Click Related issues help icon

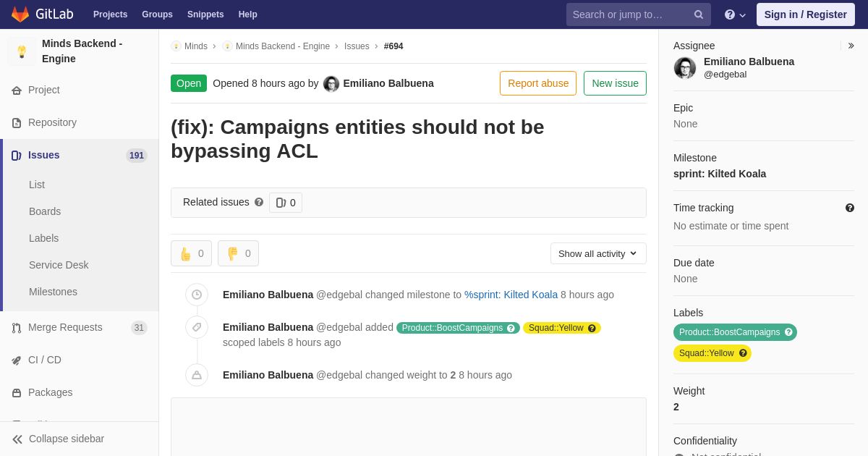coord(259,203)
